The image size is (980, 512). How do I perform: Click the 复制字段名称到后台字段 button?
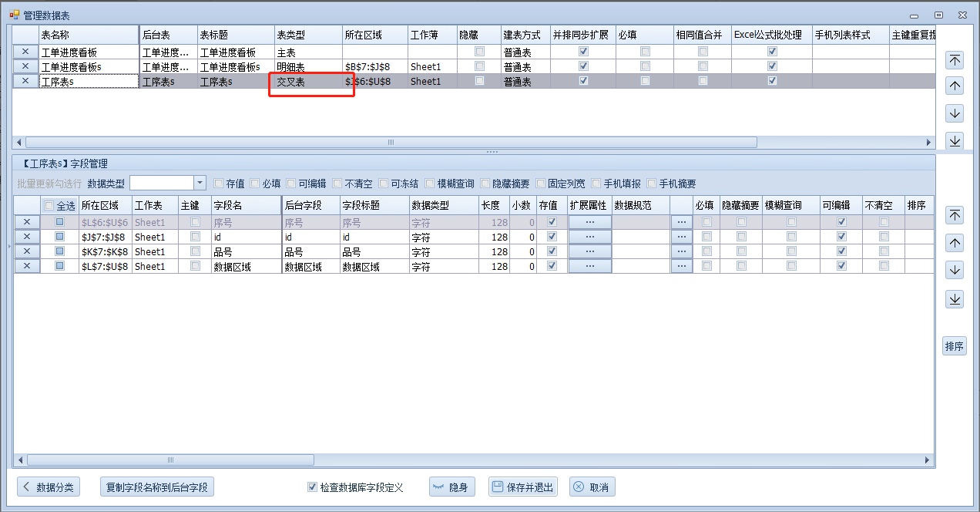coord(156,487)
